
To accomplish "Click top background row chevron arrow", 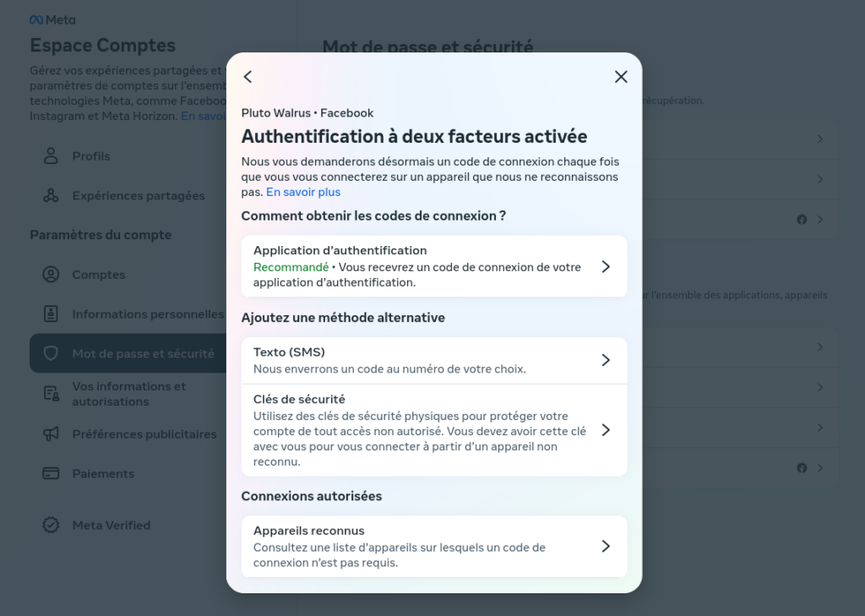I will click(820, 139).
